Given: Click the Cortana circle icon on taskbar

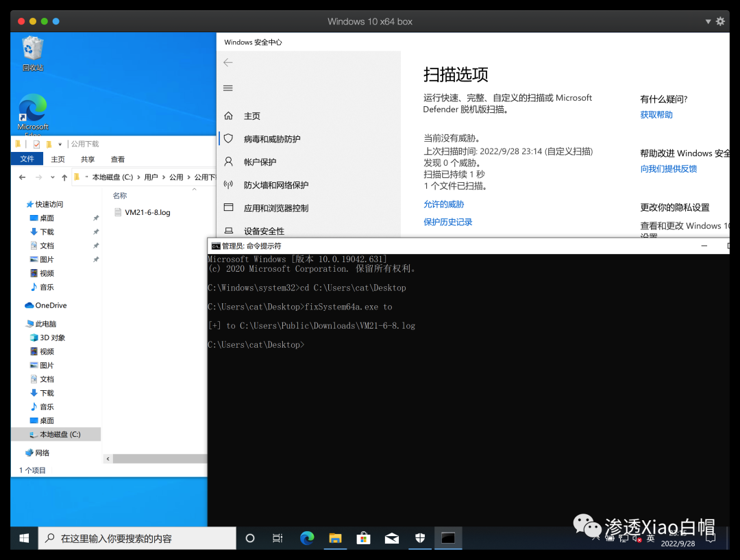Looking at the screenshot, I should [x=250, y=538].
